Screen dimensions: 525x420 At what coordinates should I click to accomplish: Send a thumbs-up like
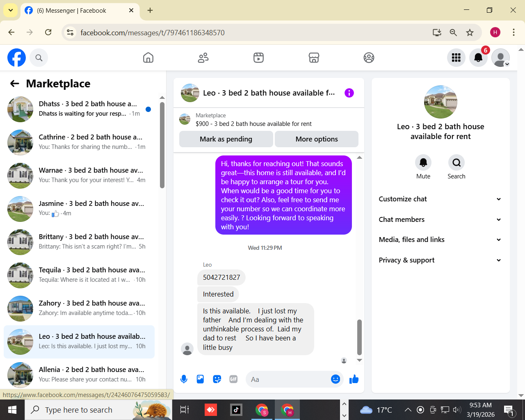click(354, 379)
